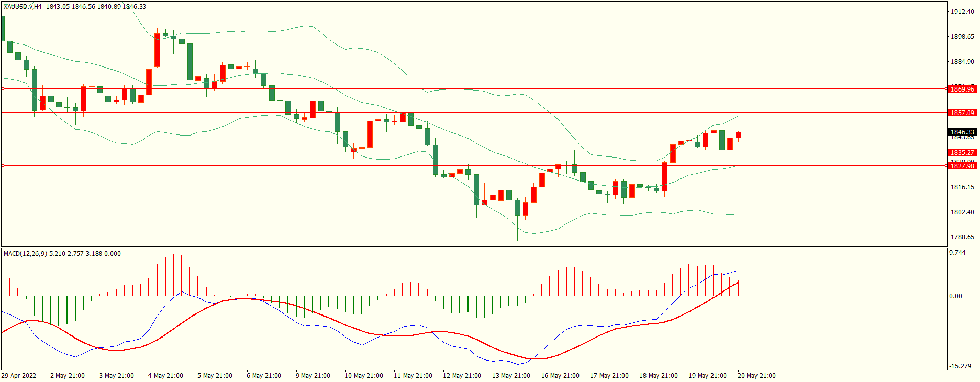
Task: Click the 29 Apr 2022 date label
Action: tap(19, 376)
